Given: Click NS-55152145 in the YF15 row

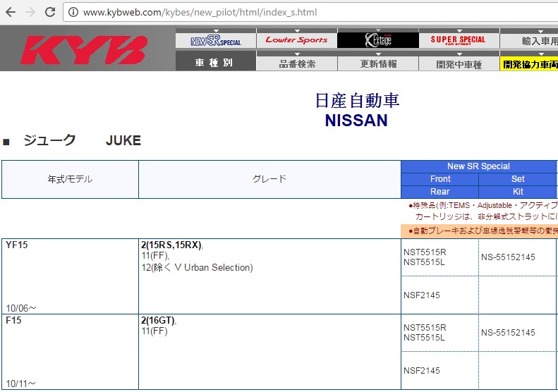Looking at the screenshot, I should click(508, 257).
